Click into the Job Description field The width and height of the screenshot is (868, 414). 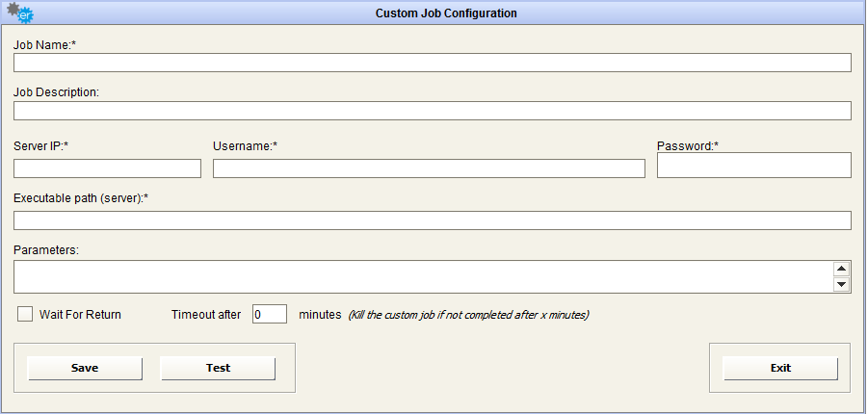pos(432,111)
